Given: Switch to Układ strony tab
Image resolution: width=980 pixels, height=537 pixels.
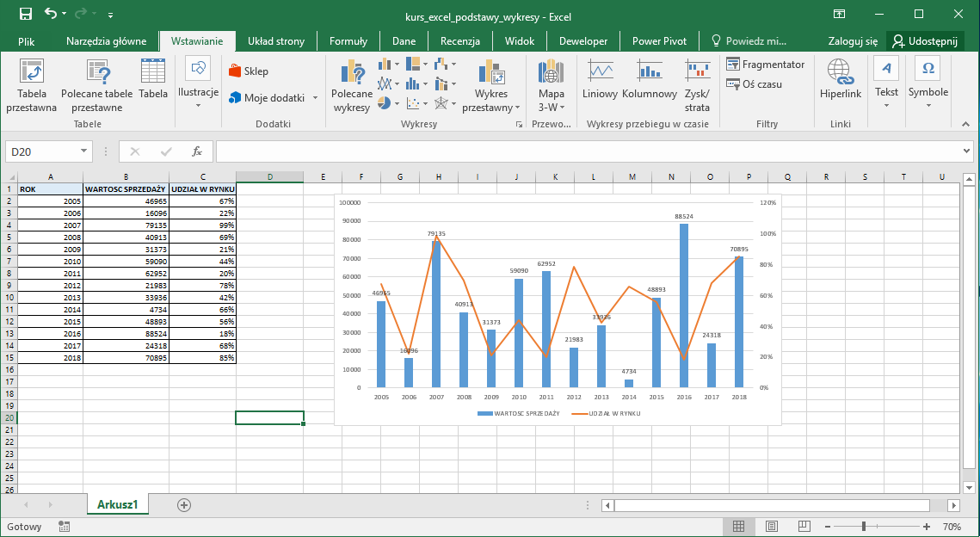Looking at the screenshot, I should coord(276,41).
